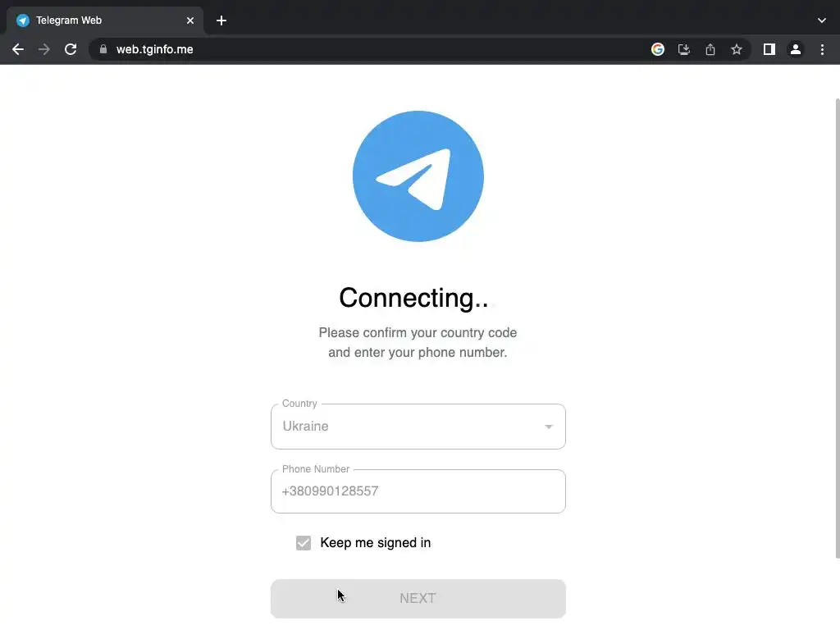
Task: Click the share page icon
Action: pos(710,49)
